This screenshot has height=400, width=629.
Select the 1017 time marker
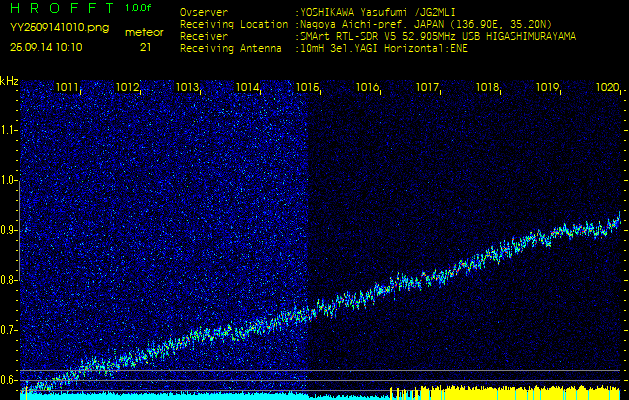point(428,88)
